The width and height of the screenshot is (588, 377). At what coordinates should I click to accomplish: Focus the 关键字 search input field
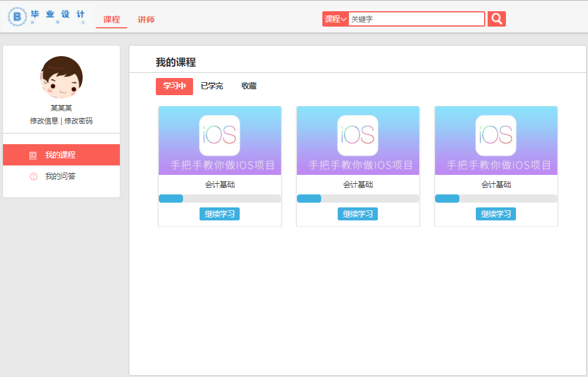tap(416, 19)
